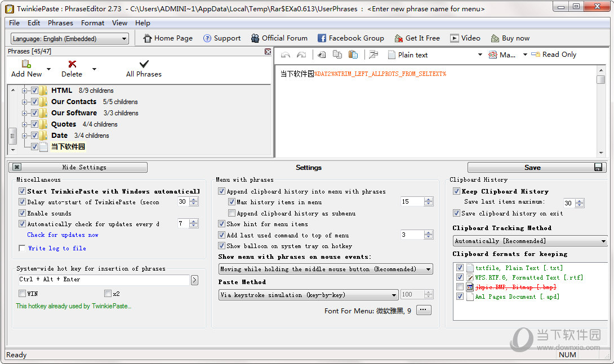The height and width of the screenshot is (364, 614).
Task: Click the paste clipboard icon in editor toolbar
Action: pyautogui.click(x=353, y=55)
